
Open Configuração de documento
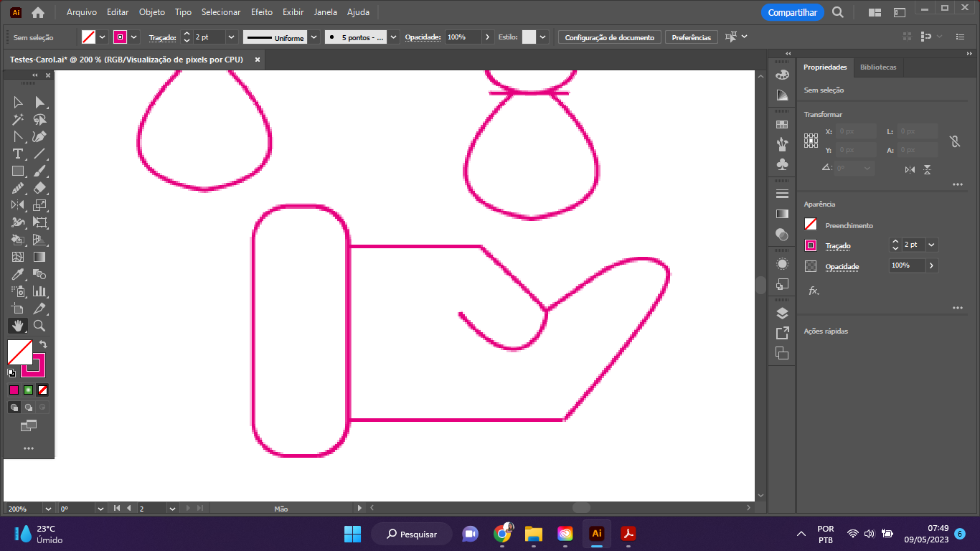610,37
